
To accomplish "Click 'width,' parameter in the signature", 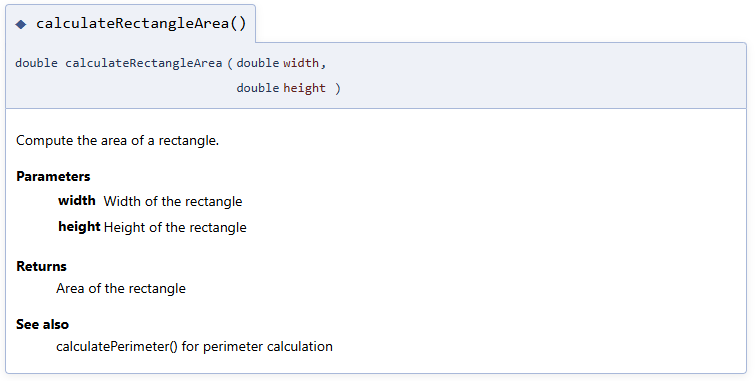I will [x=304, y=63].
